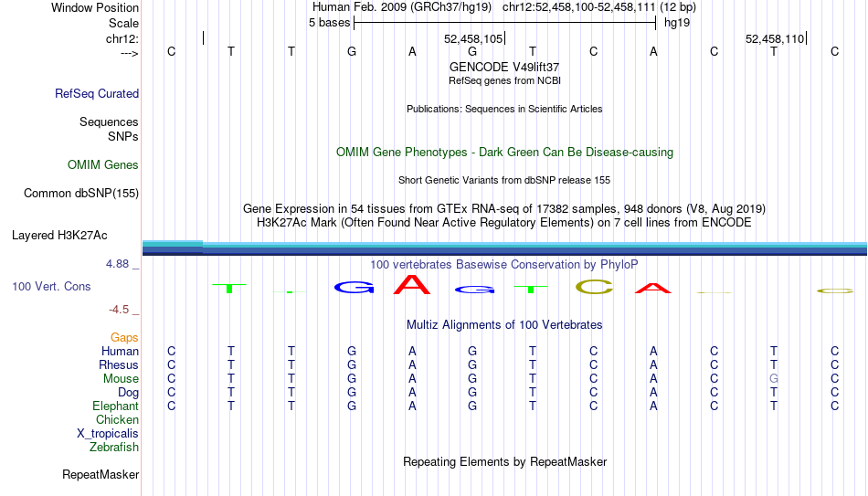Click the Human species row label
The image size is (868, 496).
tap(120, 352)
